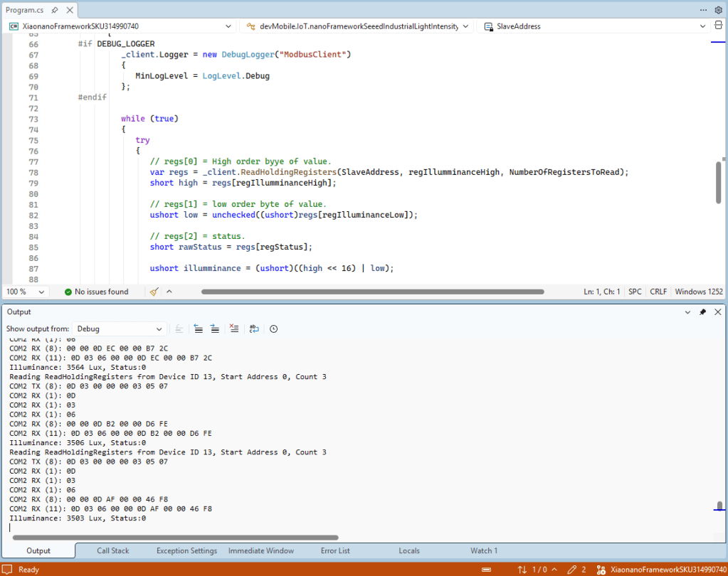The height and width of the screenshot is (576, 728).
Task: Open editor settings gear icon
Action: pos(718,10)
